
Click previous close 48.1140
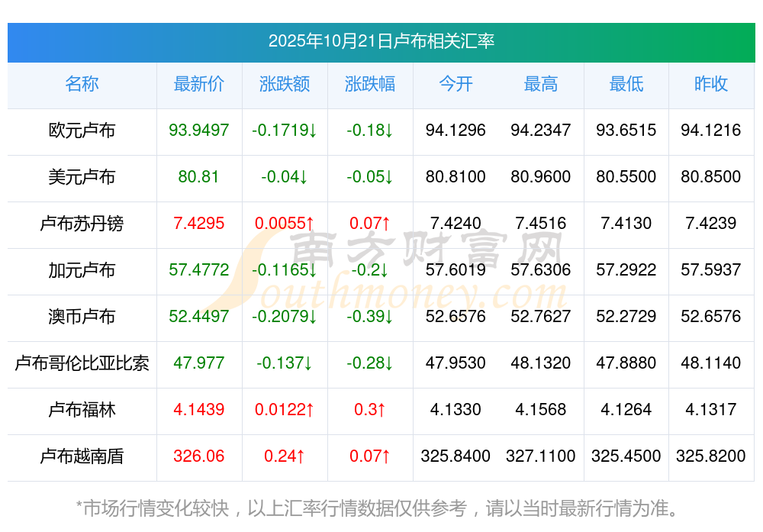(x=711, y=363)
